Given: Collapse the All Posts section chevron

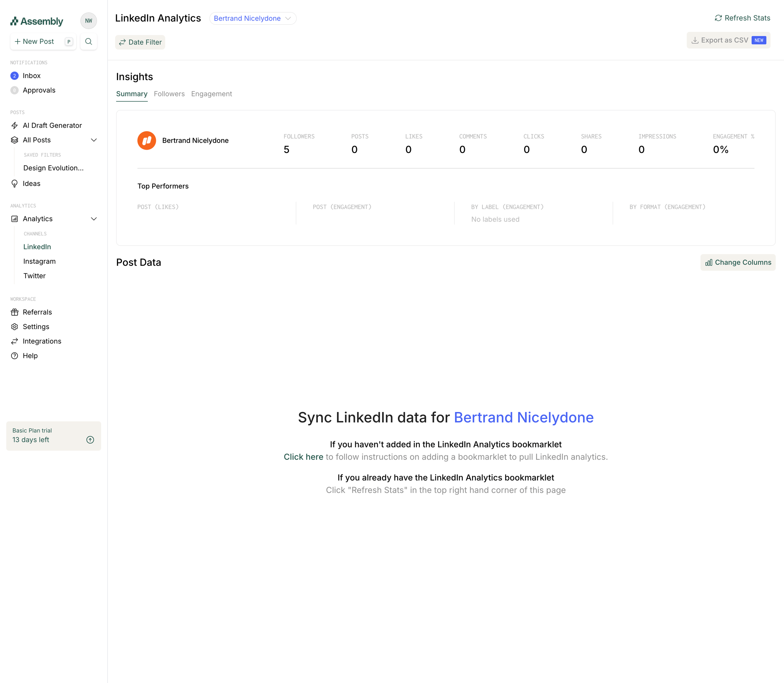Looking at the screenshot, I should click(x=94, y=140).
